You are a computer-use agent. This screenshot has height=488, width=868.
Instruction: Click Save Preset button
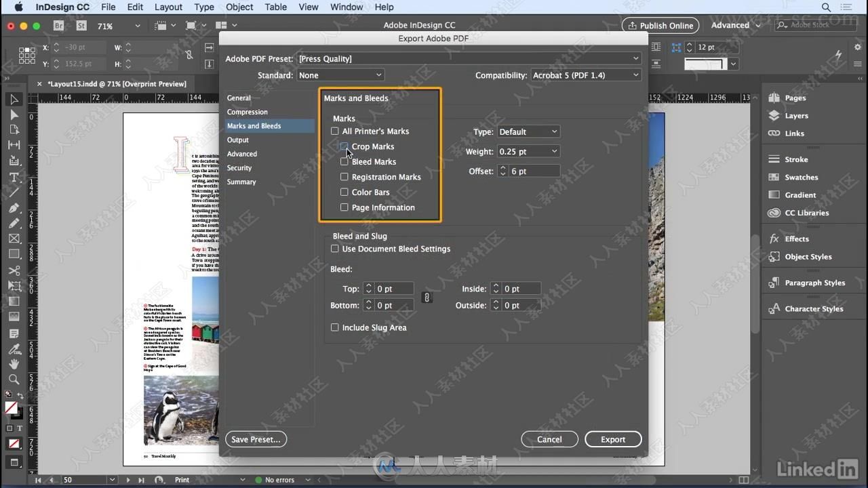pos(256,439)
